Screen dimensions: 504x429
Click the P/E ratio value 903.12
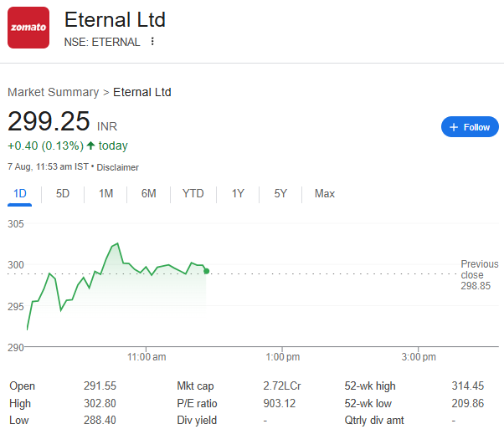click(x=280, y=403)
